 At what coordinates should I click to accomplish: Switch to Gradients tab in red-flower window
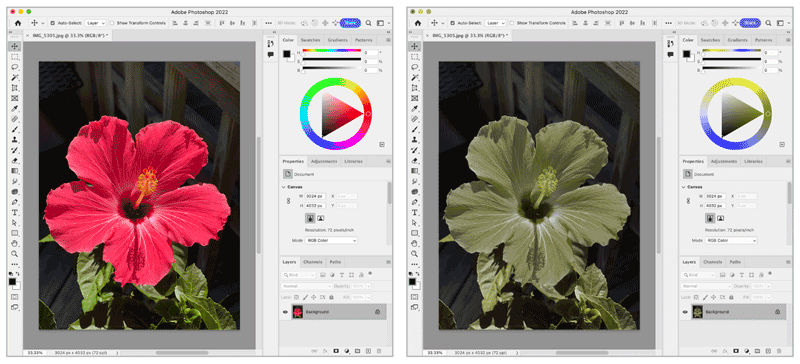point(337,40)
